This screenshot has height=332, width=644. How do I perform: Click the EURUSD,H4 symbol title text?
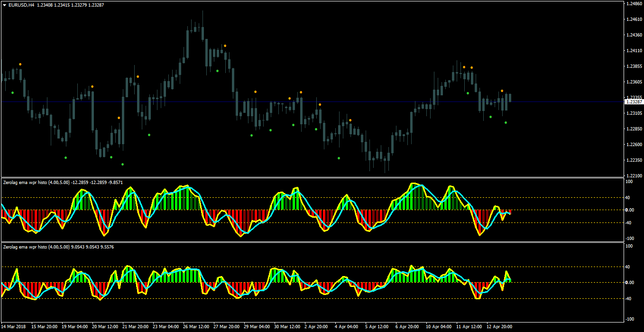click(21, 5)
